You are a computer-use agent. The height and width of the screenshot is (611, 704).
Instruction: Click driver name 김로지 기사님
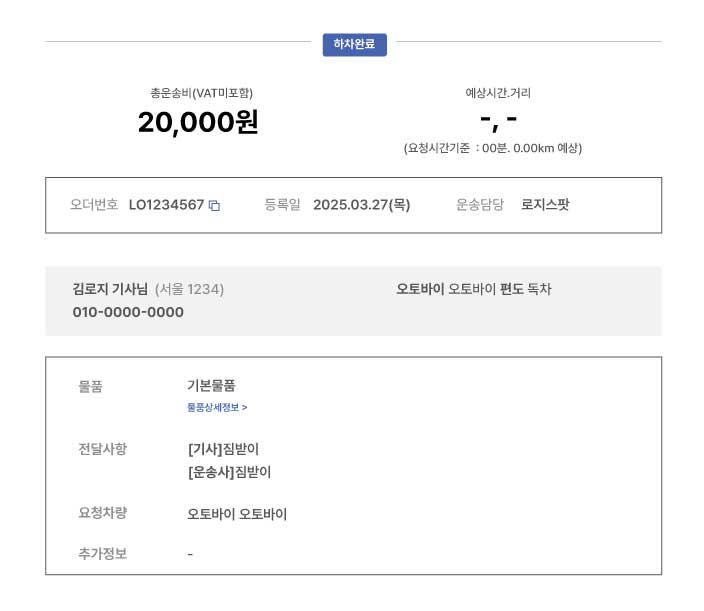110,289
